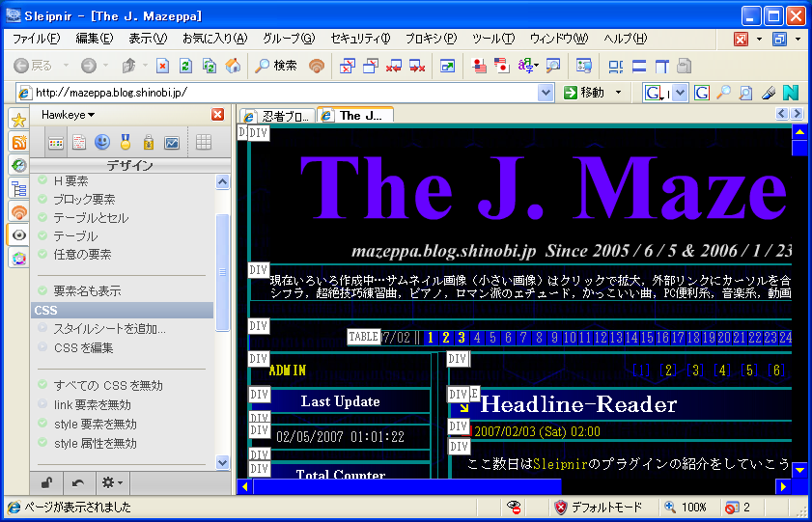Click the Google G search icon
Screen dimensions: 812x522
click(x=702, y=93)
